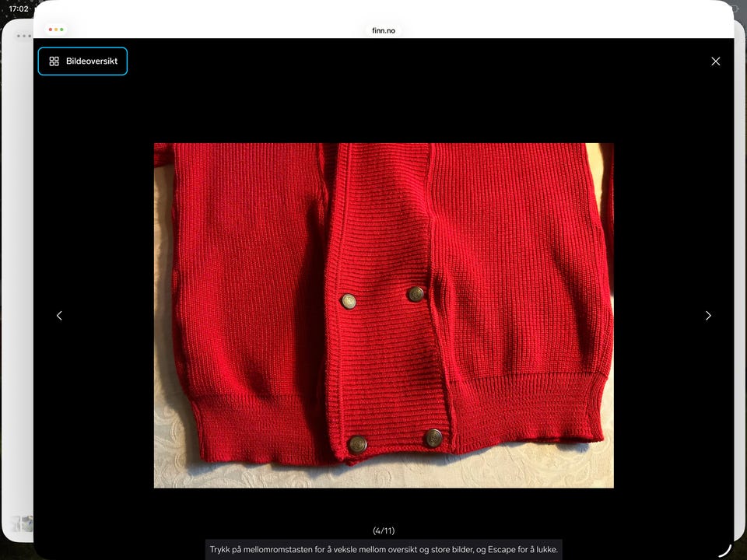Select the finn.no address field

click(x=384, y=30)
